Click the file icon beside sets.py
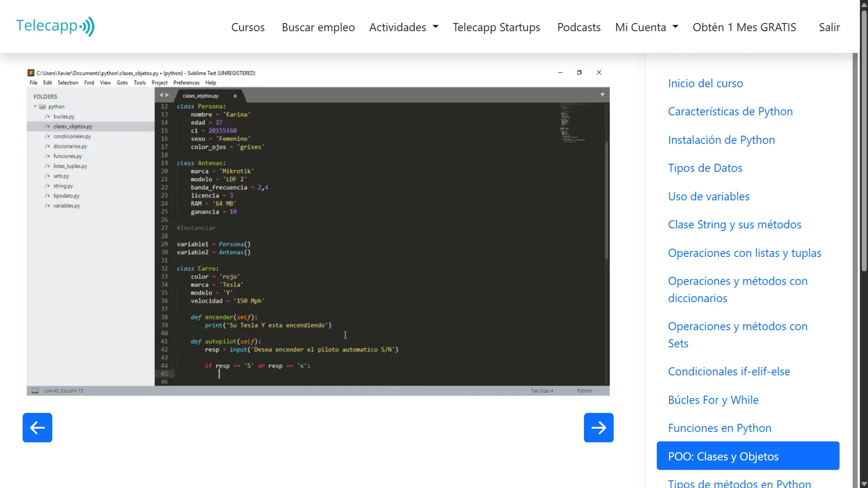This screenshot has height=488, width=868. pos(48,176)
